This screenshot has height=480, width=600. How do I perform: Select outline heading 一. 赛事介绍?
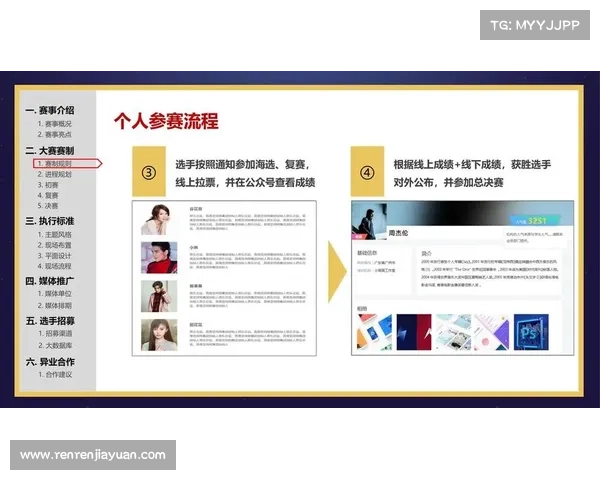[50, 110]
